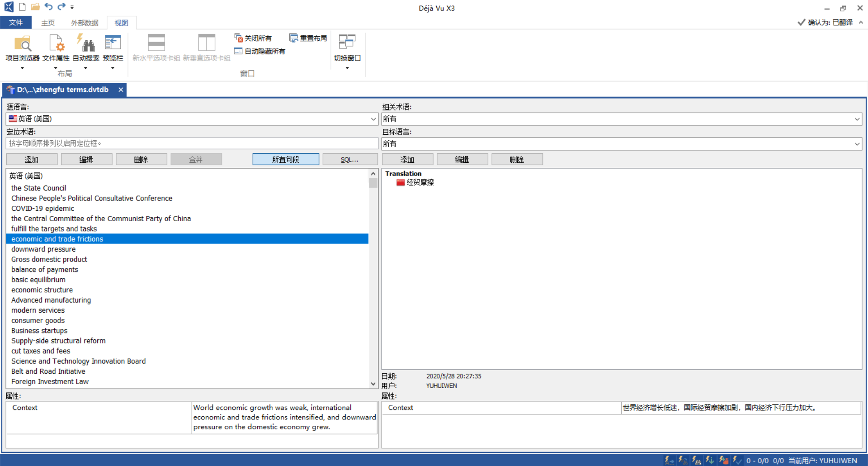Click the 切换窗口 switch window icon

tap(347, 42)
